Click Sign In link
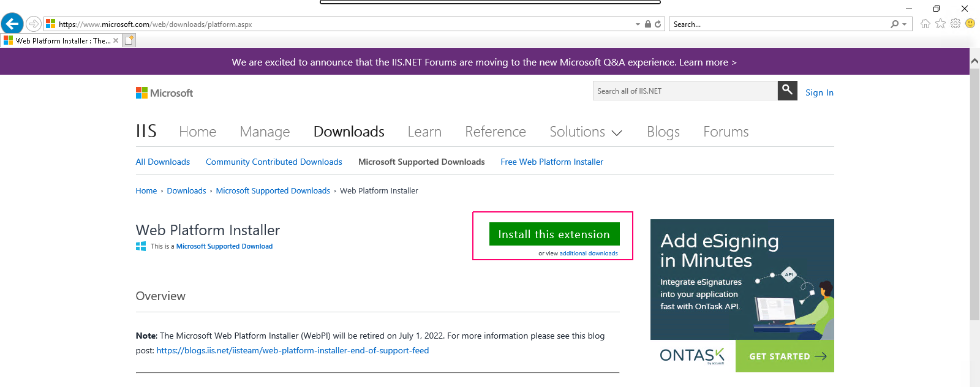 tap(820, 92)
